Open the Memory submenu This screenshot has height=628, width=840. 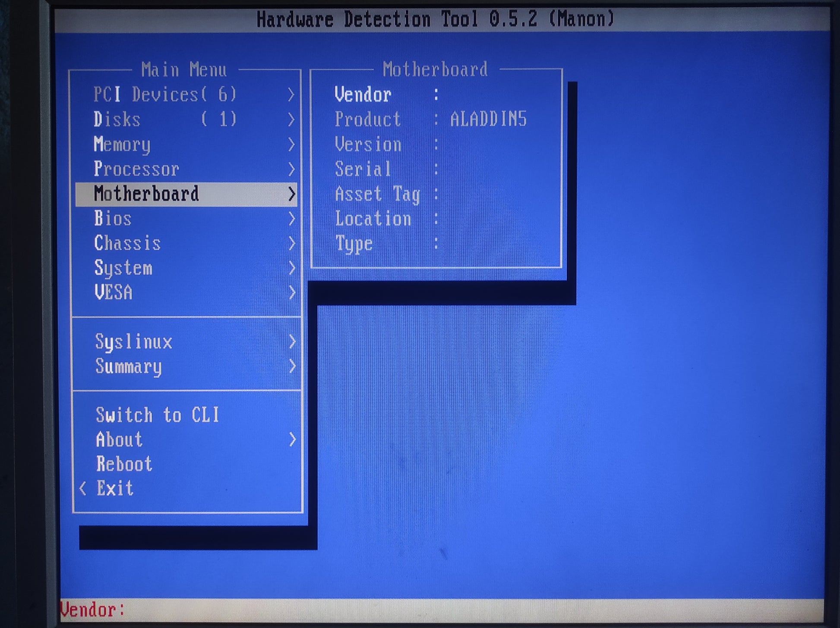point(122,144)
